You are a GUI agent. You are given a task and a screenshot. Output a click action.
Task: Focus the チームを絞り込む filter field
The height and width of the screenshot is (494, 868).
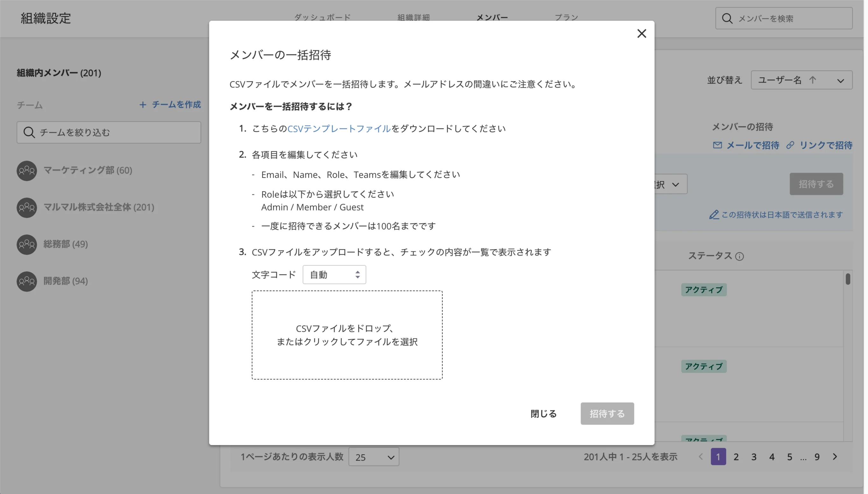(108, 132)
